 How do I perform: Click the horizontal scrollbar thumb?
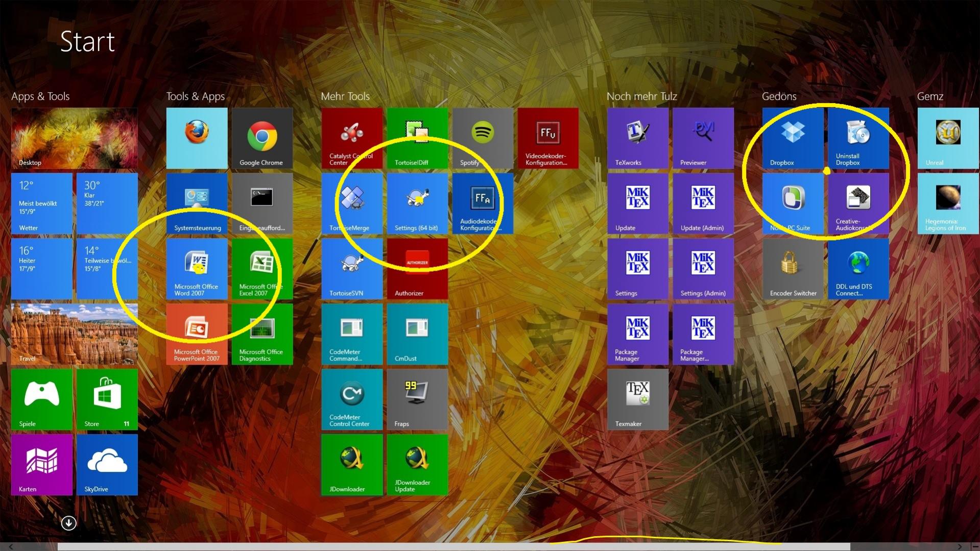coord(453,547)
